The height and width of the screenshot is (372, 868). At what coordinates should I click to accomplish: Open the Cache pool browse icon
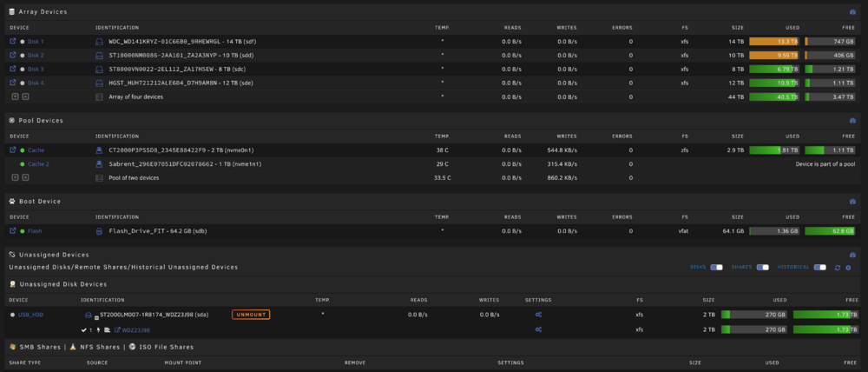pyautogui.click(x=13, y=149)
